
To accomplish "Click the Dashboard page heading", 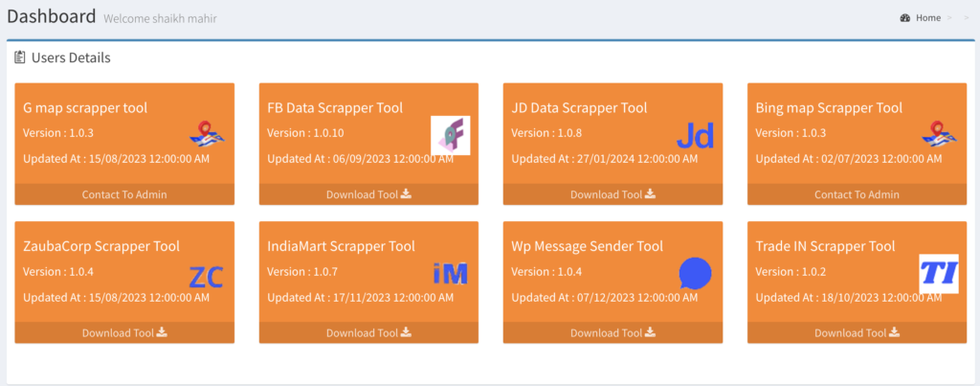I will click(x=52, y=16).
